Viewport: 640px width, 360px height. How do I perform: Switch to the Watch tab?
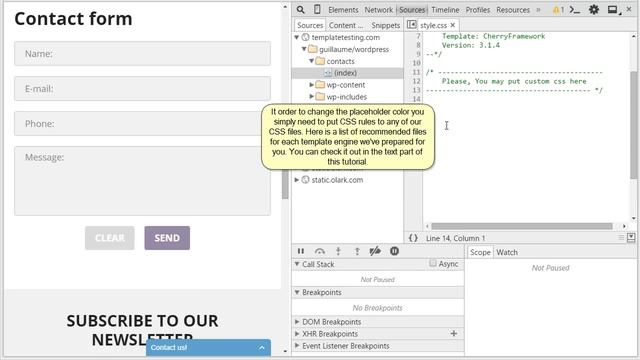point(507,252)
